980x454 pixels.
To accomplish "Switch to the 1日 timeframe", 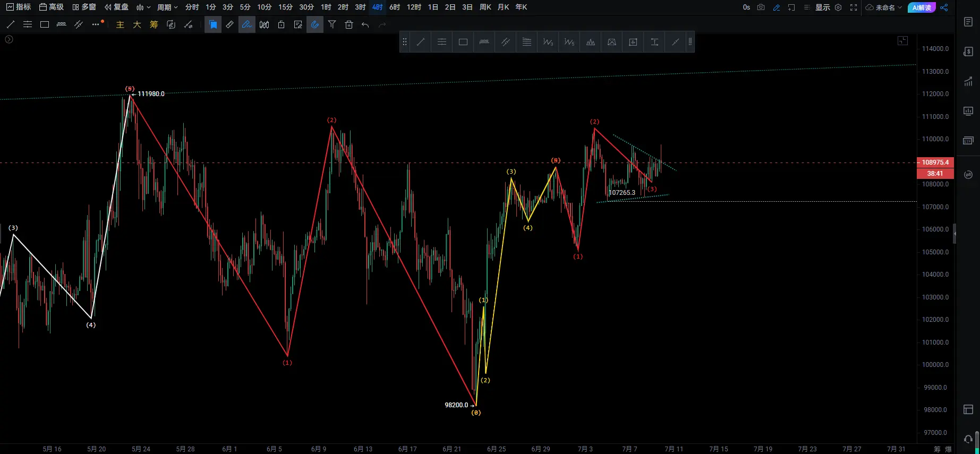I will click(x=433, y=7).
